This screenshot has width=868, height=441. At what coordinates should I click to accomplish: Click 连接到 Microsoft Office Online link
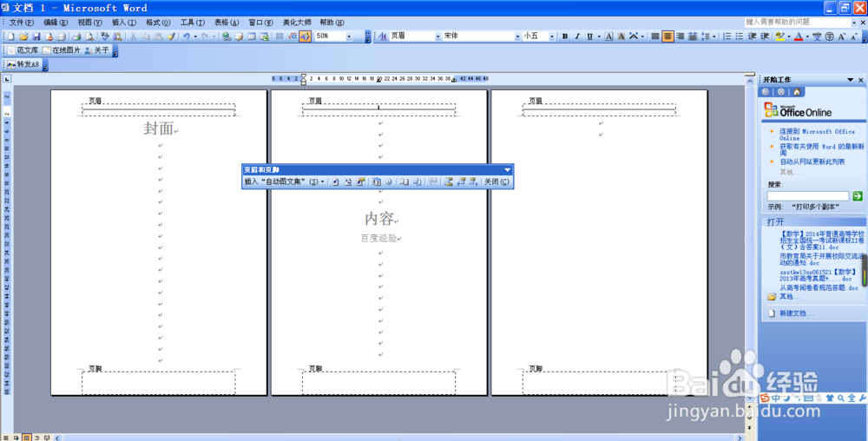click(817, 135)
